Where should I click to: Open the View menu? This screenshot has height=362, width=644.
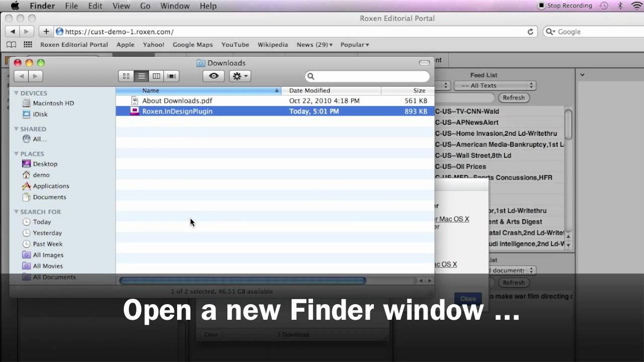pos(121,6)
